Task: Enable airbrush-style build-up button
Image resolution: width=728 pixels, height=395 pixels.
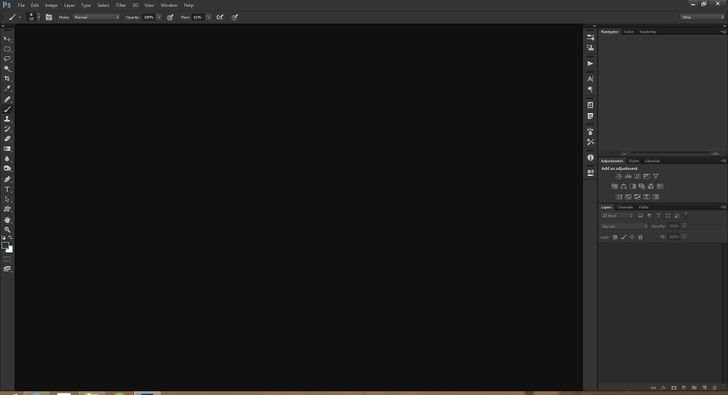Action: coord(220,17)
